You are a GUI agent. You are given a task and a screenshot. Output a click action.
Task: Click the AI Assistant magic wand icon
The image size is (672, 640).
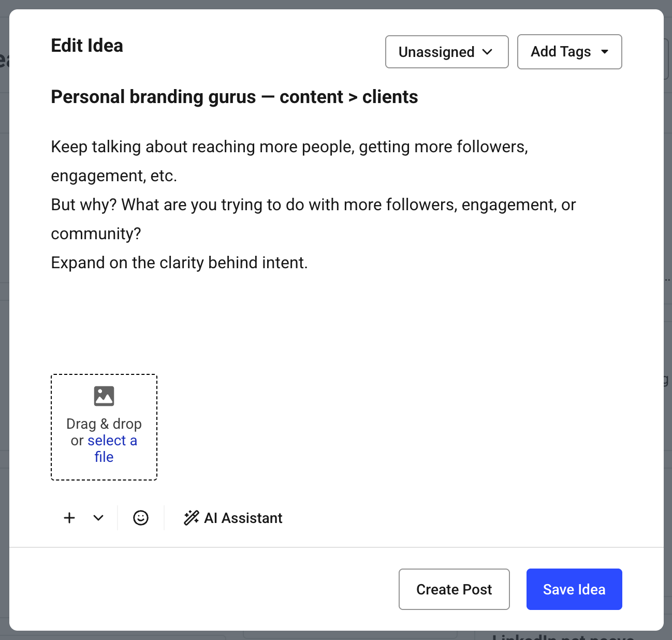pyautogui.click(x=191, y=518)
